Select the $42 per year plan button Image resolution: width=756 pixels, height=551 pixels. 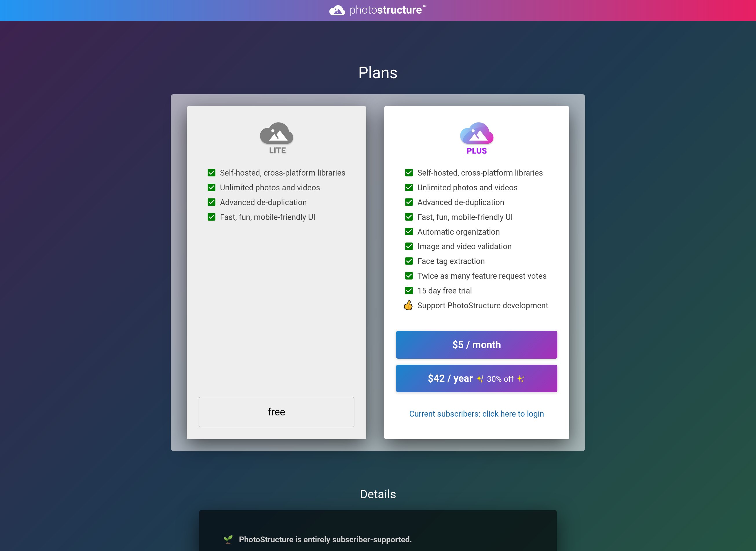[x=477, y=378]
